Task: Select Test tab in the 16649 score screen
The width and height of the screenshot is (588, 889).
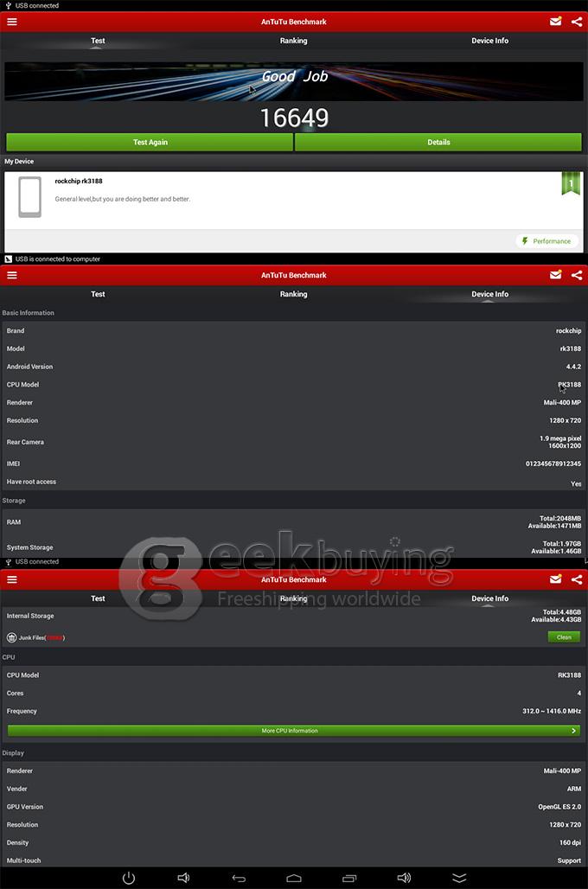Action: (x=98, y=41)
